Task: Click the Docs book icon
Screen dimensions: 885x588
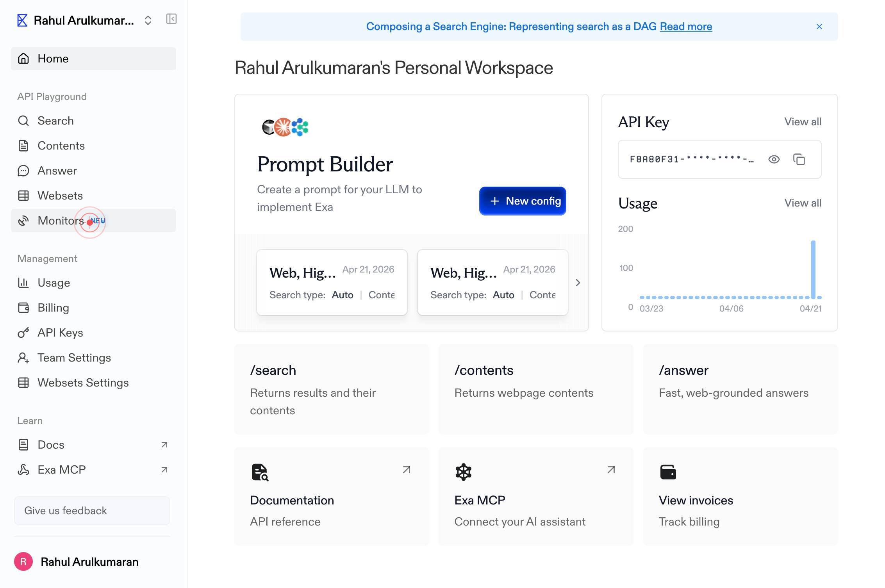Action: pos(23,445)
